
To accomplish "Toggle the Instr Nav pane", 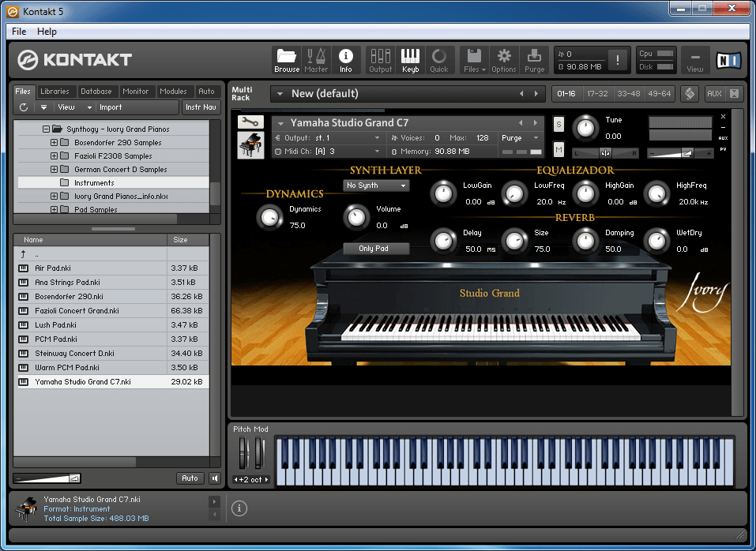I will [201, 107].
